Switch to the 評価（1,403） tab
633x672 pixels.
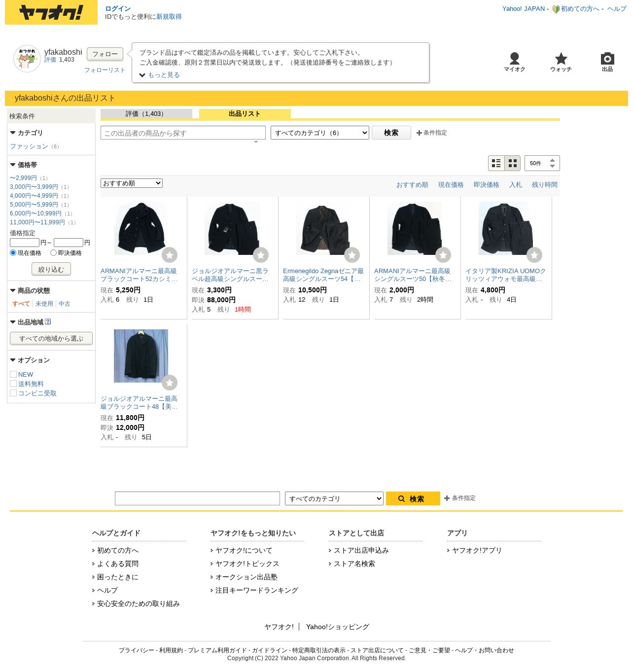[146, 114]
